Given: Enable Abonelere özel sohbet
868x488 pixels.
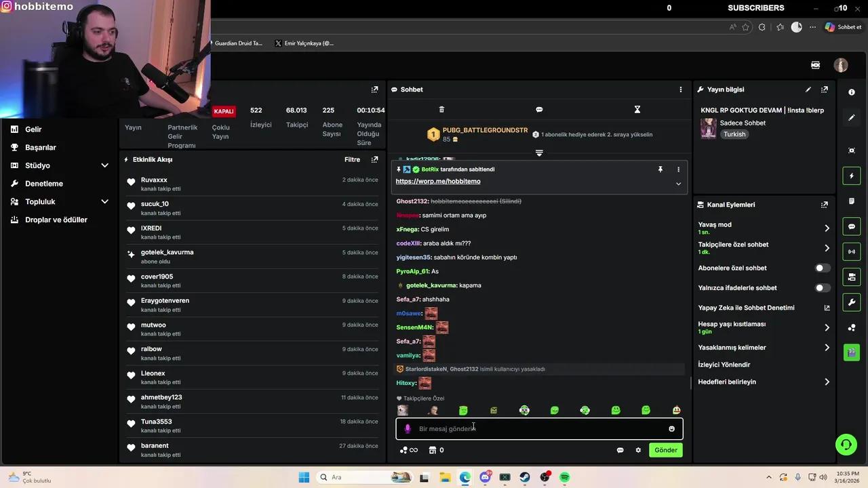Looking at the screenshot, I should 821,268.
